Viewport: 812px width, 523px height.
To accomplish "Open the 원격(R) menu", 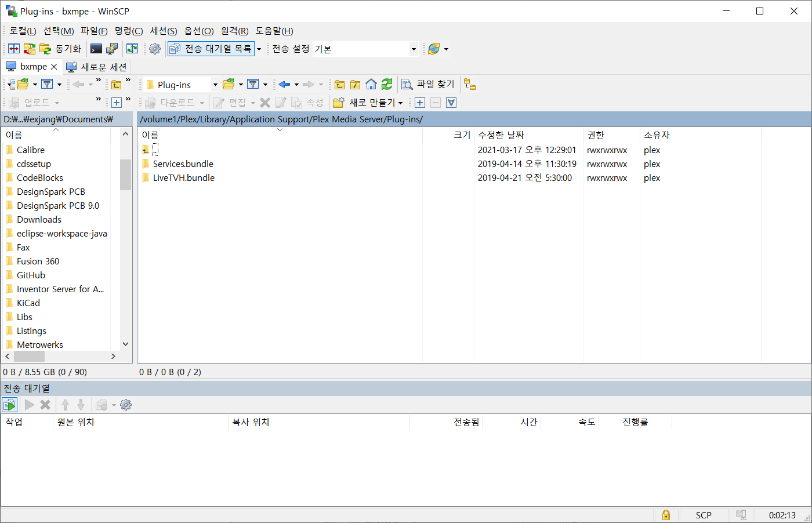I will [x=234, y=31].
